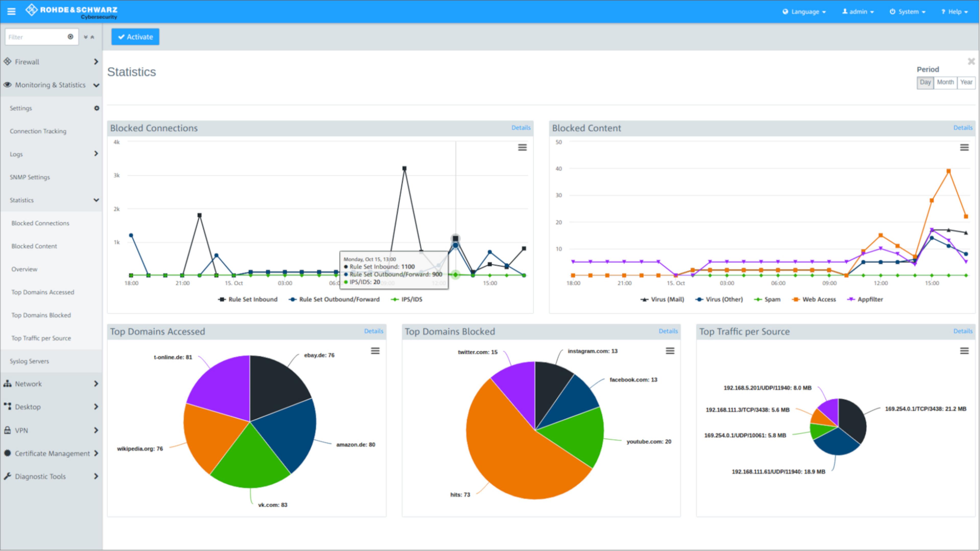Open Top Domains Accessed chart menu icon

[x=375, y=351]
